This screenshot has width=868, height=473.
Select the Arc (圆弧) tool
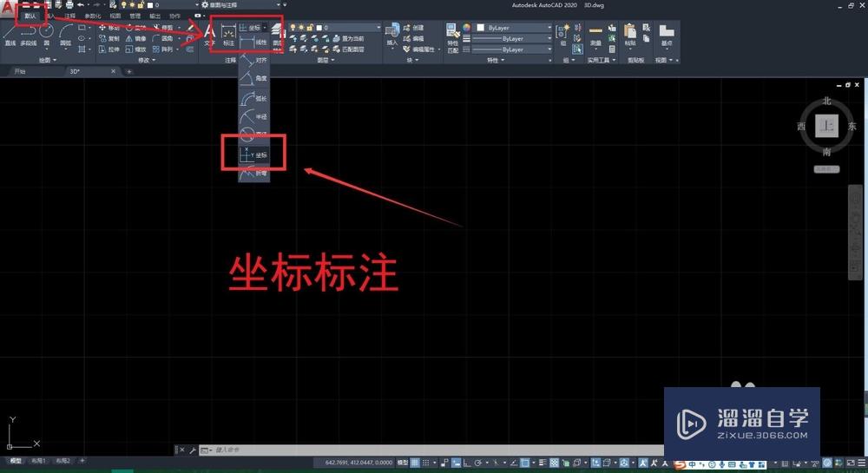coord(66,35)
